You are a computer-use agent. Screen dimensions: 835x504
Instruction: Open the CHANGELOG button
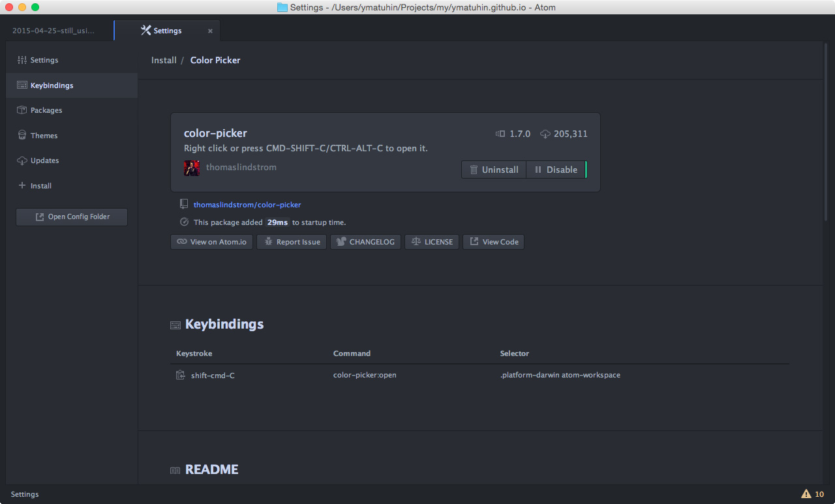[x=365, y=242]
